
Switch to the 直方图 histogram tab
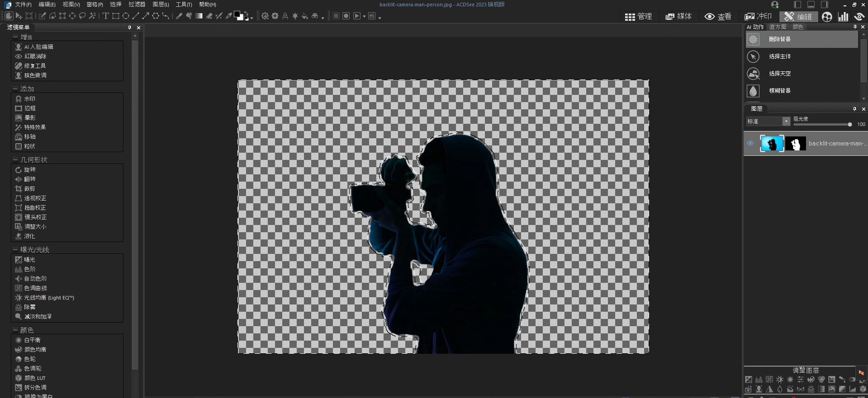pyautogui.click(x=778, y=27)
